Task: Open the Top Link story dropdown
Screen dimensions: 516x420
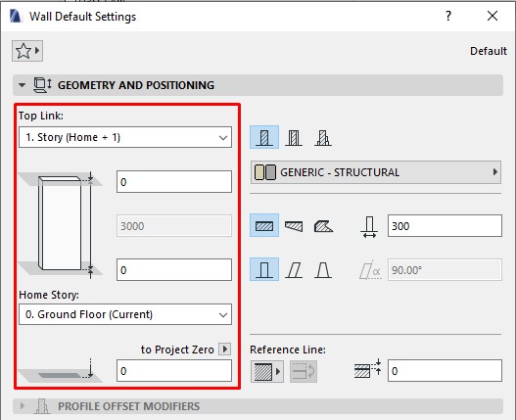Action: coord(125,137)
